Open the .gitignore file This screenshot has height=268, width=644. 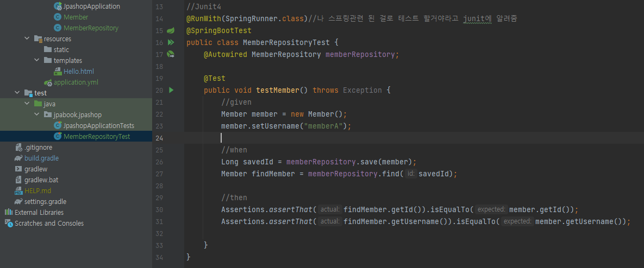[x=38, y=147]
